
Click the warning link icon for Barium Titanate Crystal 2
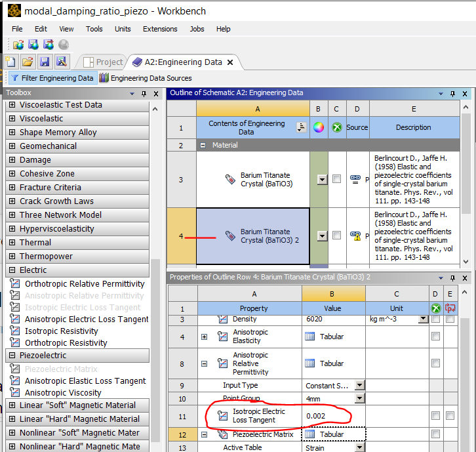[x=355, y=236]
